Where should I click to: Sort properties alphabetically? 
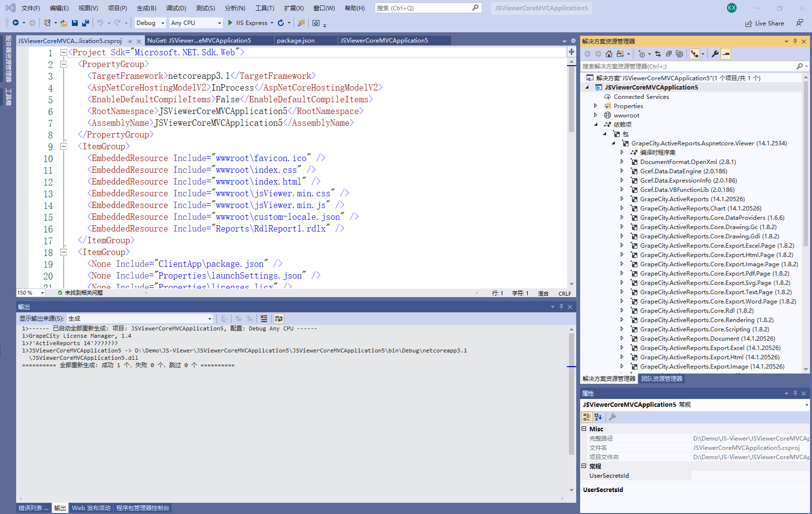click(598, 417)
